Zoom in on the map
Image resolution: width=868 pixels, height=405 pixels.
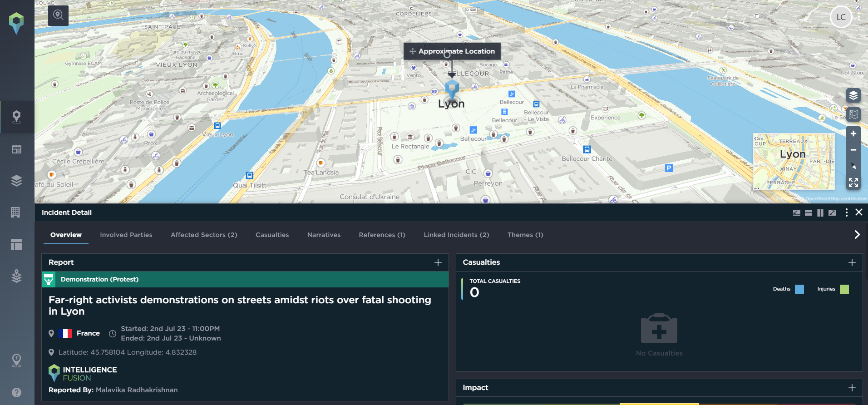(853, 133)
